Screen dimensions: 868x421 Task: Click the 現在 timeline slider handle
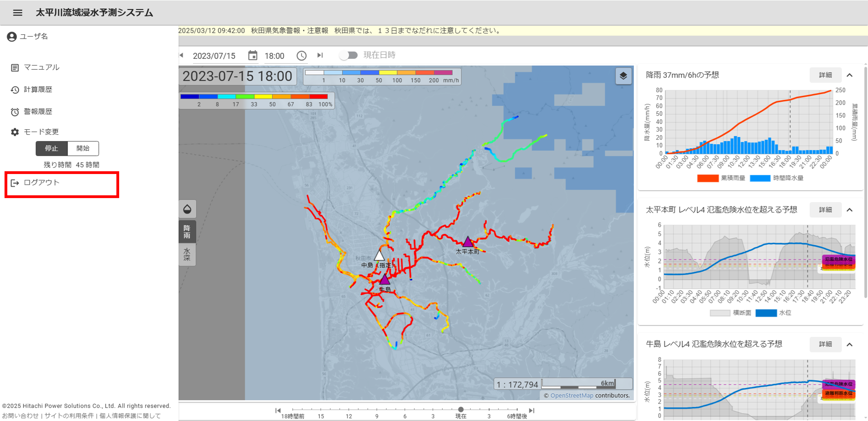point(461,409)
